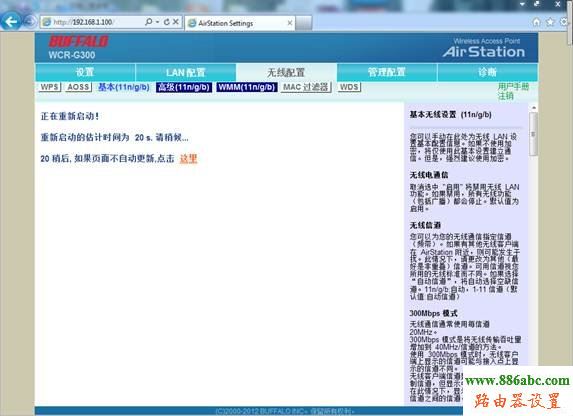Open the browser Tools gear icon
Image resolution: width=573 pixels, height=416 pixels.
pos(563,22)
